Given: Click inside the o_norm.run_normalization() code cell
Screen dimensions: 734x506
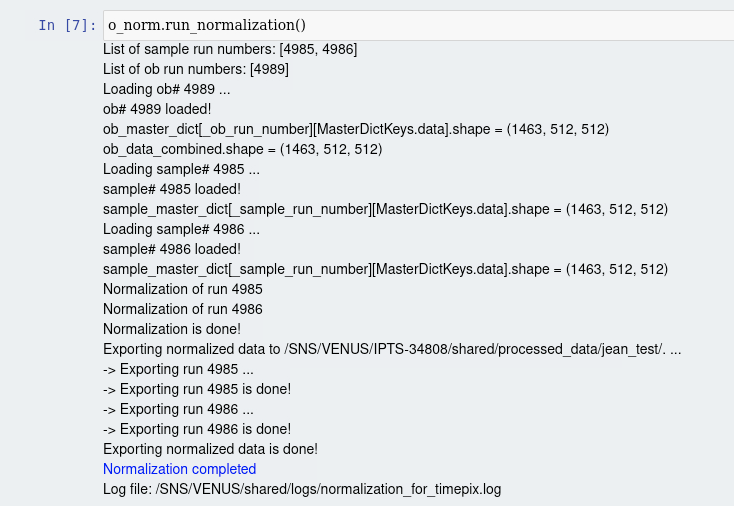Looking at the screenshot, I should coord(400,25).
